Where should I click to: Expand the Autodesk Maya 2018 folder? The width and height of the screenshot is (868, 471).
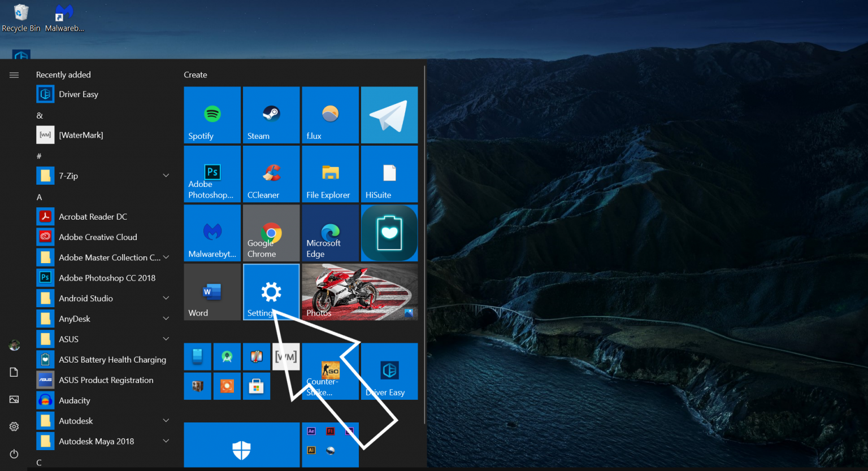point(166,441)
